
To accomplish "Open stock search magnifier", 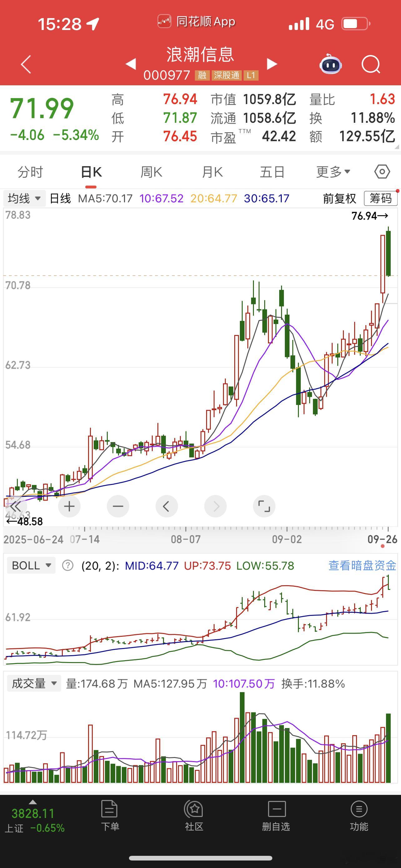I will click(x=371, y=64).
